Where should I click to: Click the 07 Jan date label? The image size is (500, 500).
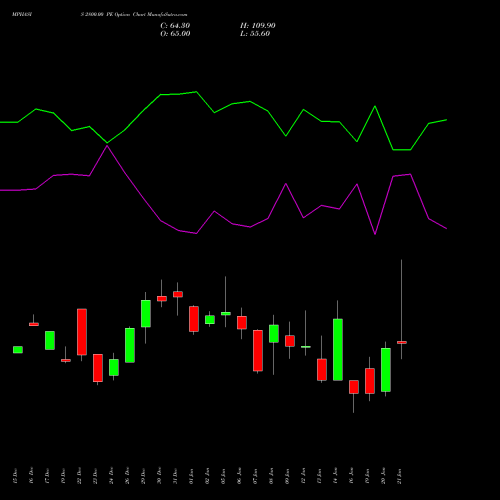coord(255,476)
